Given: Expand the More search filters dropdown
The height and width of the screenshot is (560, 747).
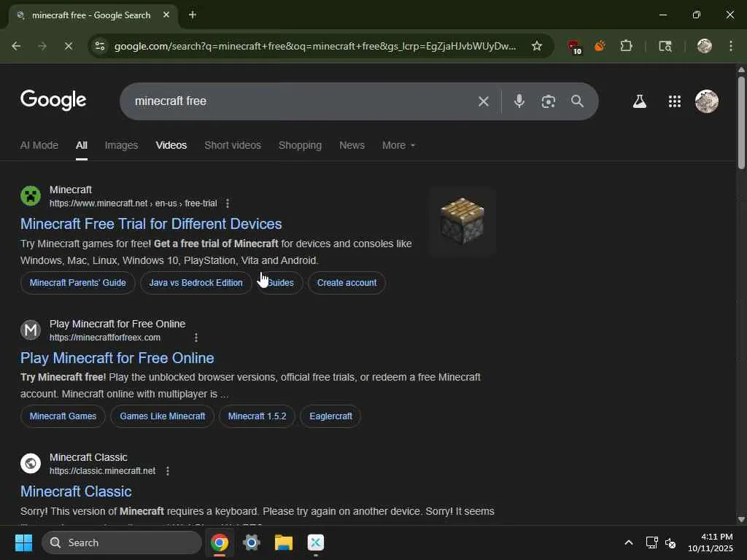Looking at the screenshot, I should click(x=399, y=145).
